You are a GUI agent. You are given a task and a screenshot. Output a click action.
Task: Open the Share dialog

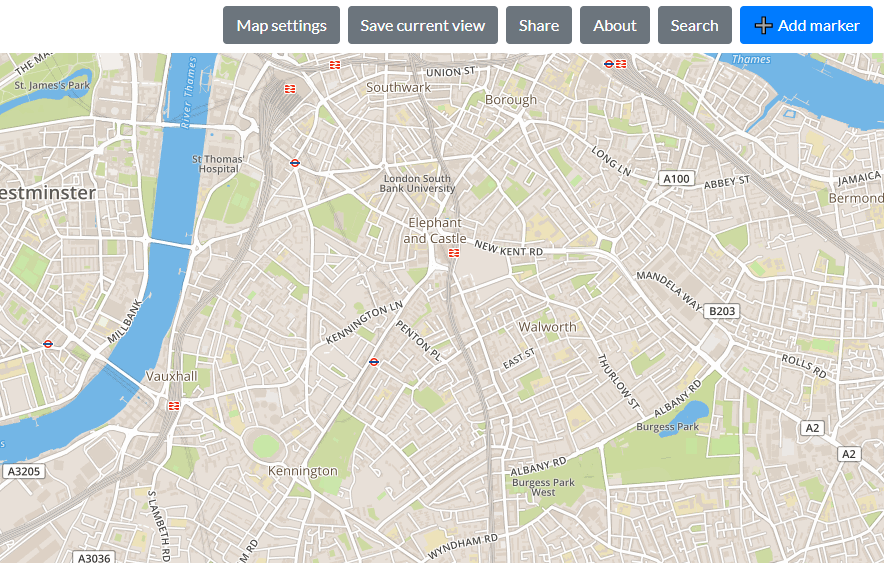[x=539, y=25]
